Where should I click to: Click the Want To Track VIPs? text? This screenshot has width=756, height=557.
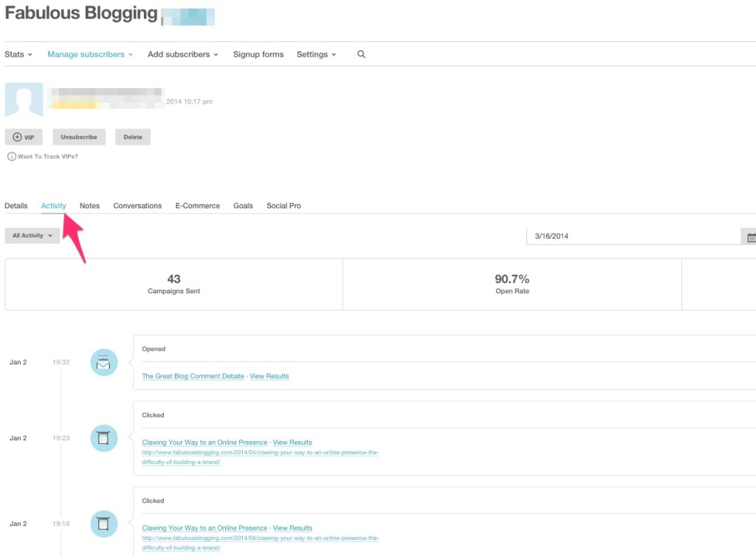[48, 157]
